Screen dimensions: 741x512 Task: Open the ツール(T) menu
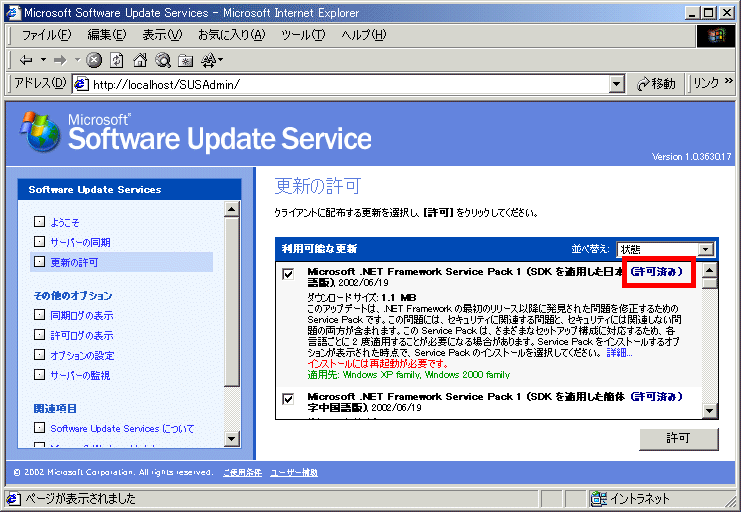click(x=303, y=35)
